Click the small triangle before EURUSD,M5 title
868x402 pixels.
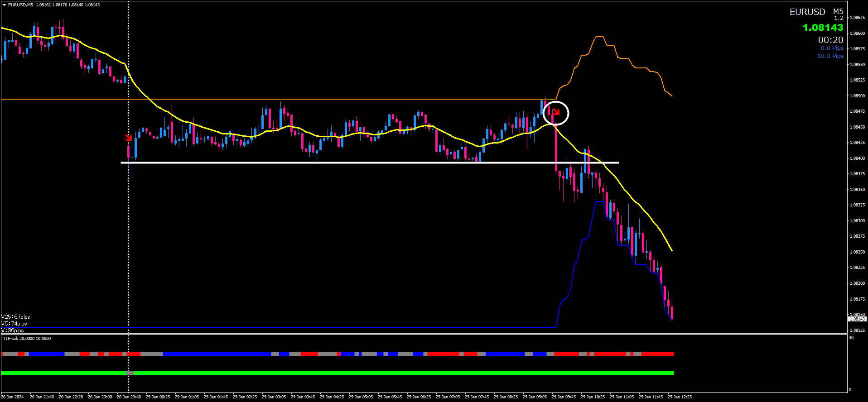[4, 5]
